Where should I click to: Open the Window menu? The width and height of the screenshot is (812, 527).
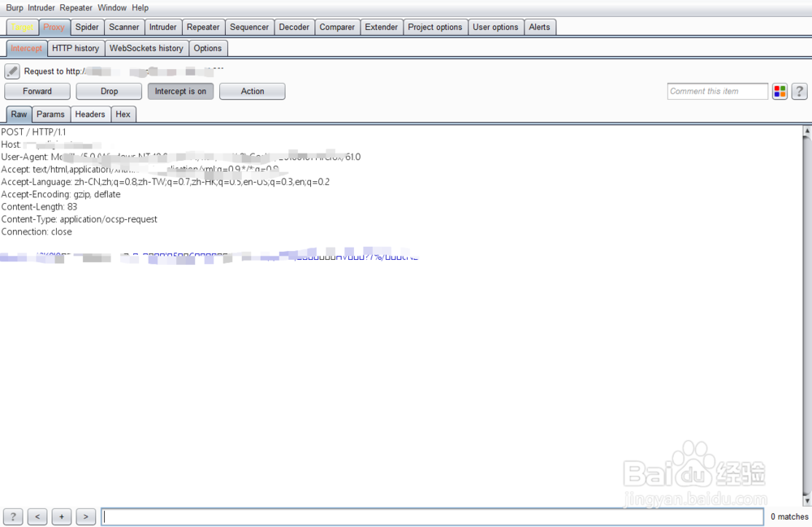point(112,8)
